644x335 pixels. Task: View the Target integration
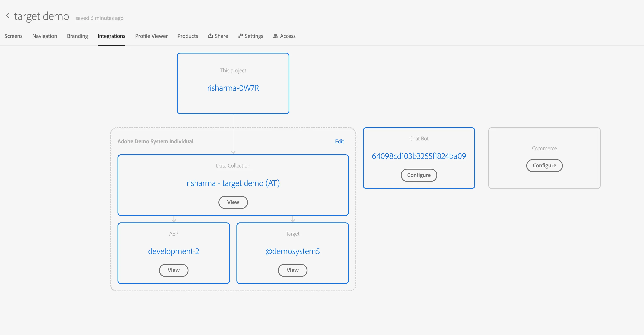[292, 270]
